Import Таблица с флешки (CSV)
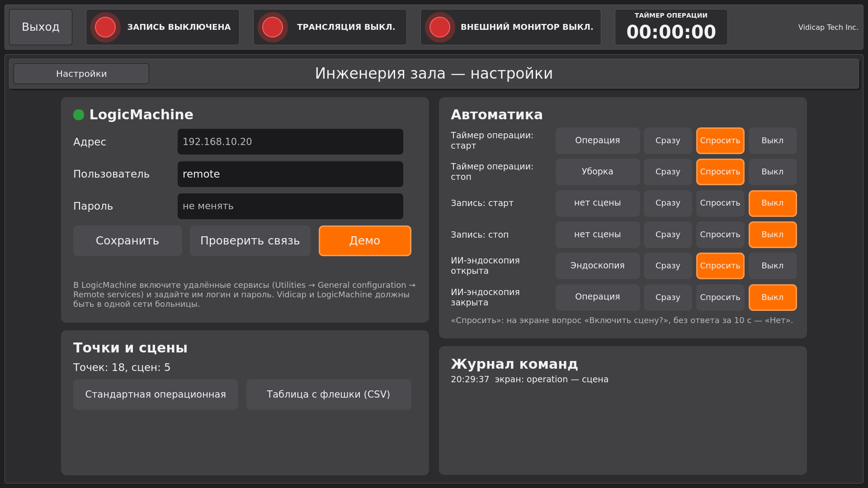The width and height of the screenshot is (868, 488). point(329,394)
